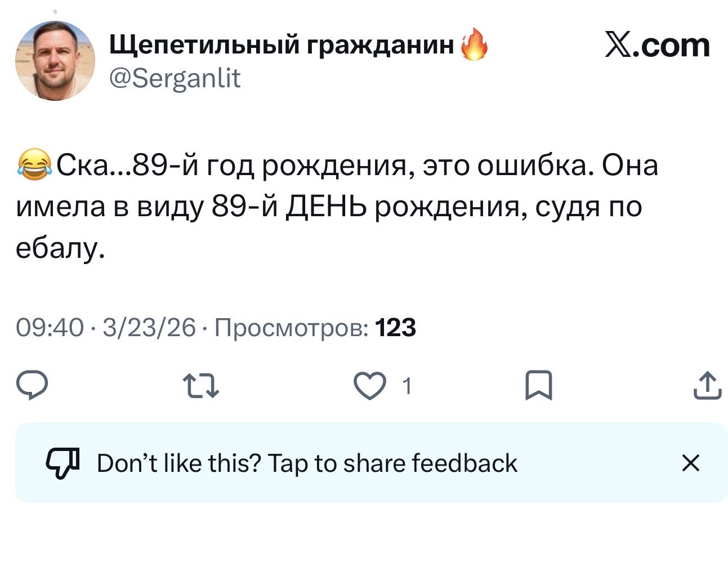
Task: Click the thumbs down feedback icon
Action: (x=62, y=463)
